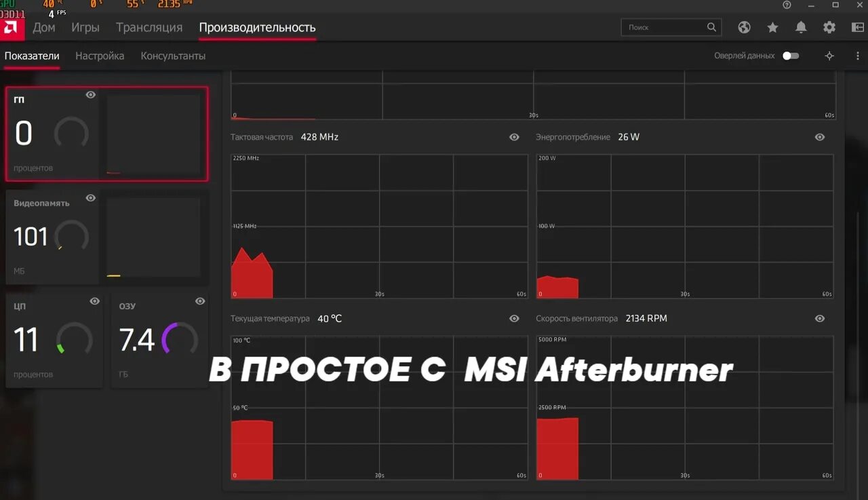The height and width of the screenshot is (500, 868).
Task: Click the Оверлей данных label
Action: pyautogui.click(x=744, y=56)
